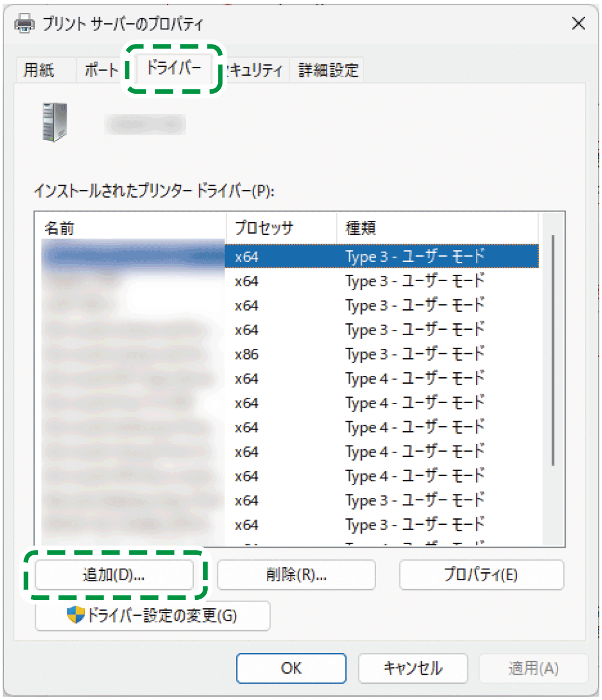The width and height of the screenshot is (602, 700).
Task: Click the 削除(R) button
Action: 296,575
